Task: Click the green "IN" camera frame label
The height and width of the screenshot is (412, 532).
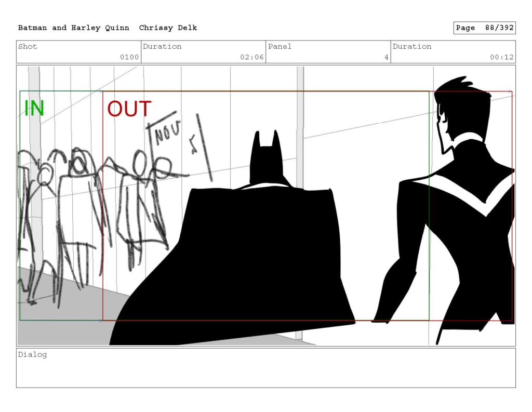Action: coord(34,108)
